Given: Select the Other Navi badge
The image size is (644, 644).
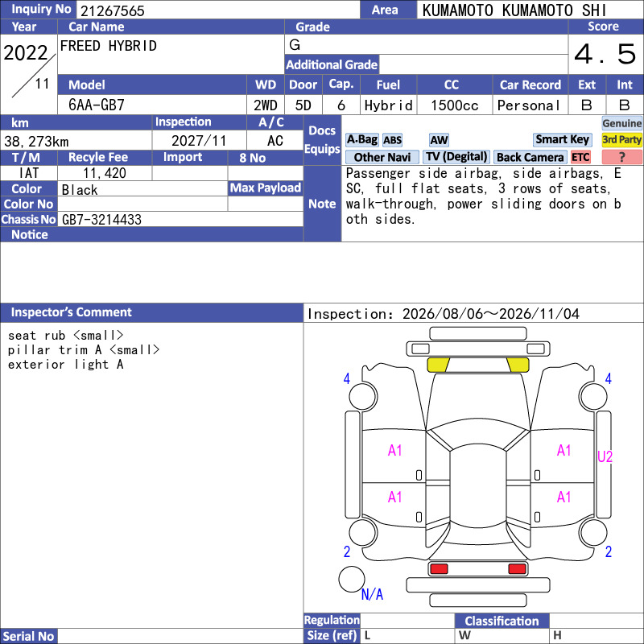Looking at the screenshot, I should pos(382,157).
